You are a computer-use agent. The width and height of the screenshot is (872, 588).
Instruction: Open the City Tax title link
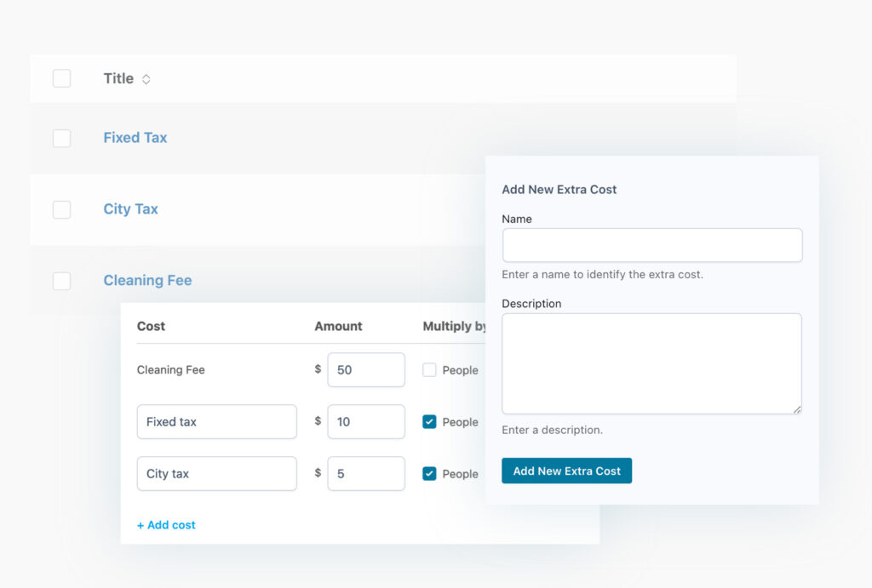tap(130, 209)
